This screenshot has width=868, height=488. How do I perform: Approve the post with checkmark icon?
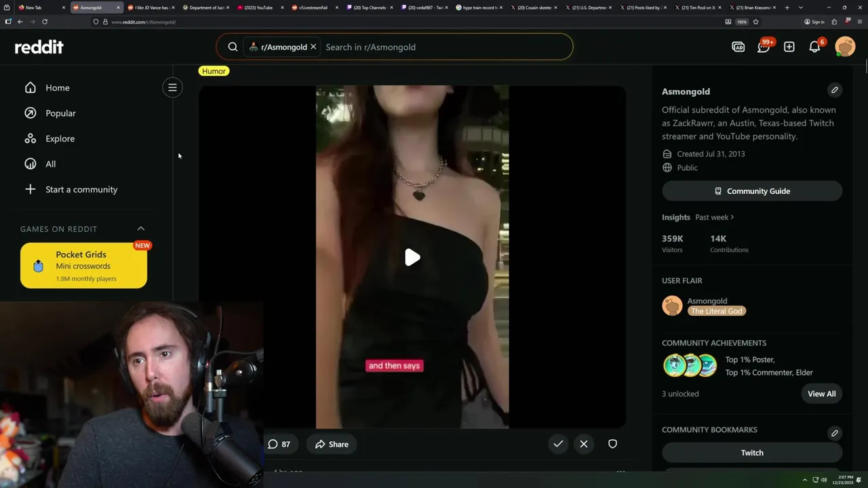[558, 444]
